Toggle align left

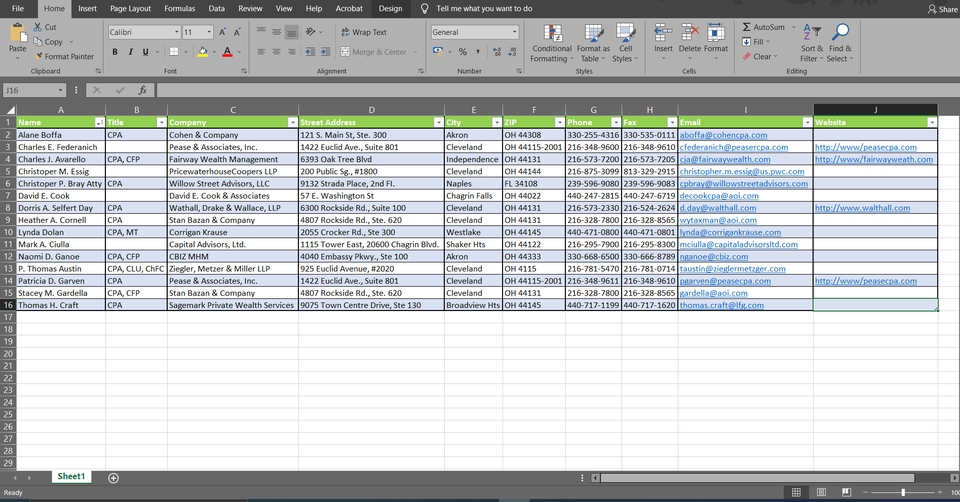pos(261,52)
